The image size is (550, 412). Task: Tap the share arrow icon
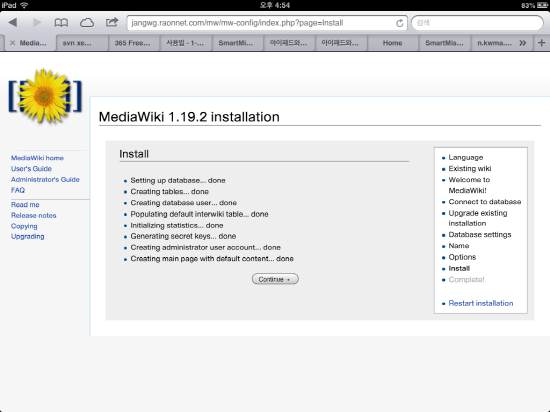point(112,22)
